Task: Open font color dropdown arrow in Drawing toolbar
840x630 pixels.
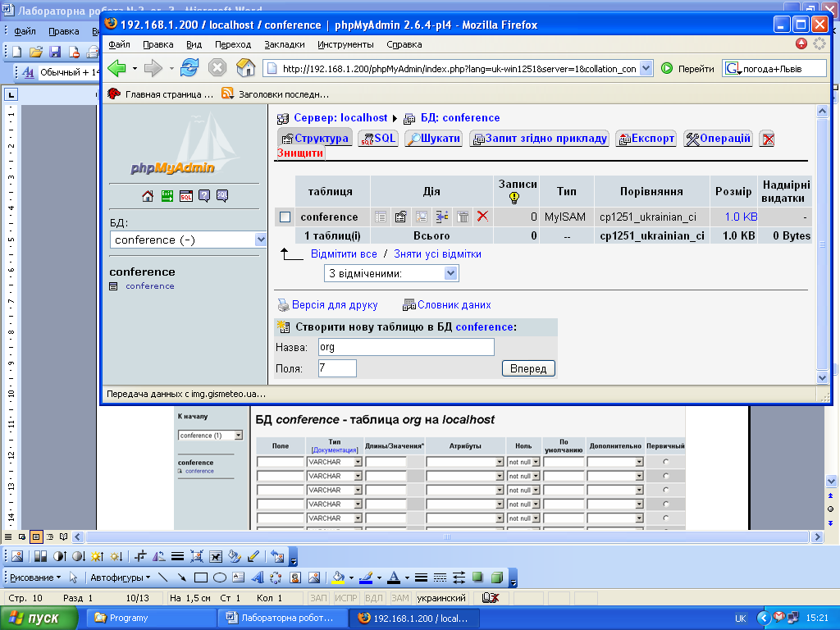Action: pos(407,578)
